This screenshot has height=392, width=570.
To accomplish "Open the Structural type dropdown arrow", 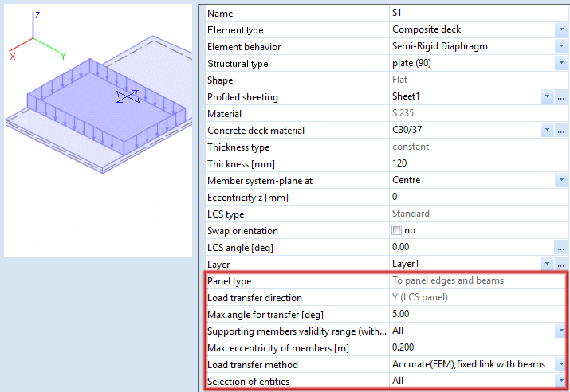I will coord(561,63).
